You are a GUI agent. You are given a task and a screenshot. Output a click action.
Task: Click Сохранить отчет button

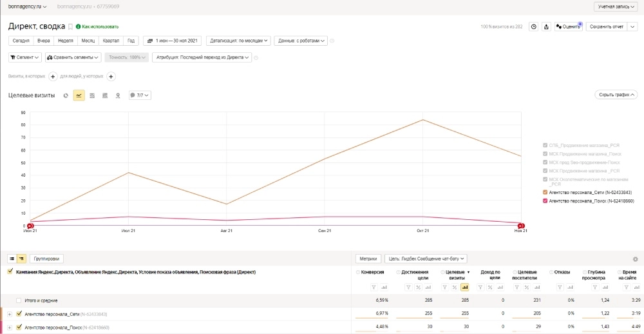[606, 26]
